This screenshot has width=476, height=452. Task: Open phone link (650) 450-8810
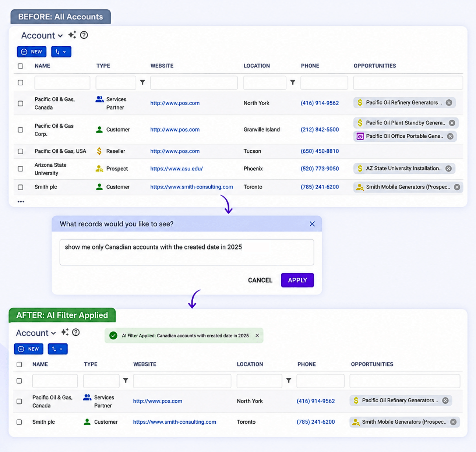coord(320,151)
